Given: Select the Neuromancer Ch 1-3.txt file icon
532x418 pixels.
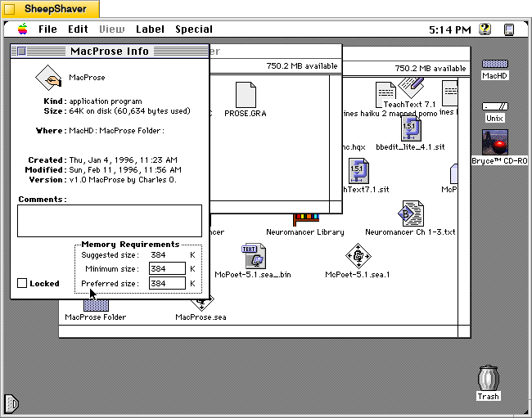Looking at the screenshot, I should [x=411, y=213].
